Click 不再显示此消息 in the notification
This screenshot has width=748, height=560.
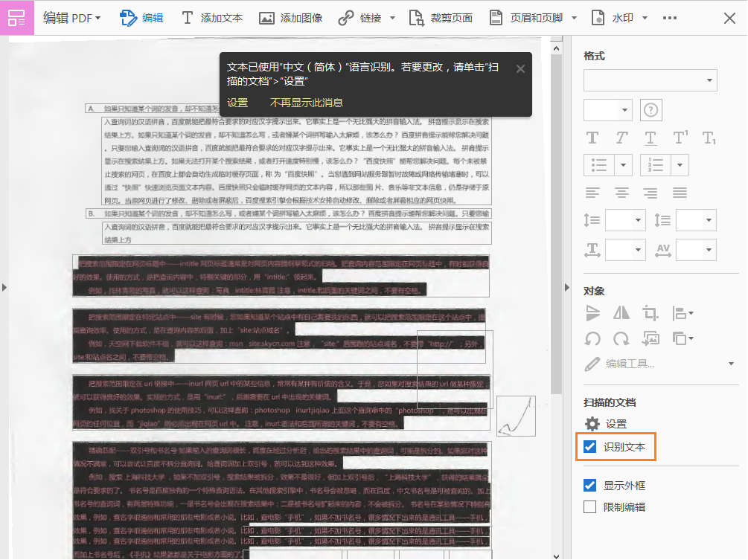click(x=306, y=103)
